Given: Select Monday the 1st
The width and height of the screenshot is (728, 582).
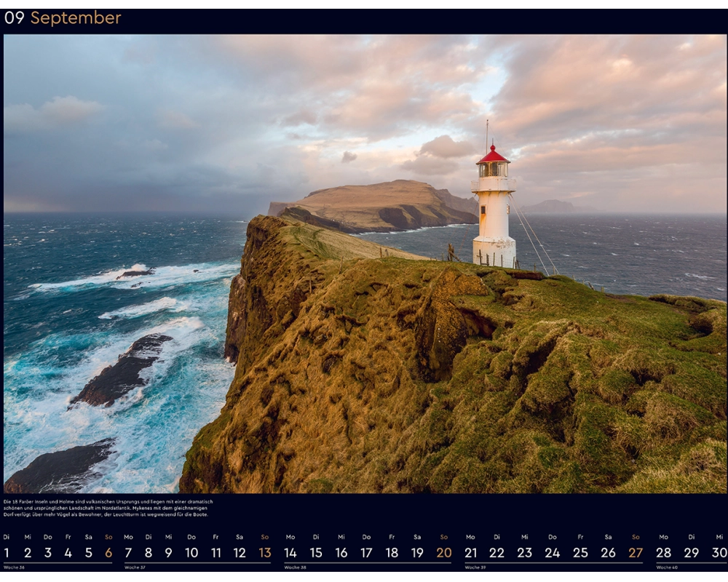Looking at the screenshot, I should coord(7,552).
